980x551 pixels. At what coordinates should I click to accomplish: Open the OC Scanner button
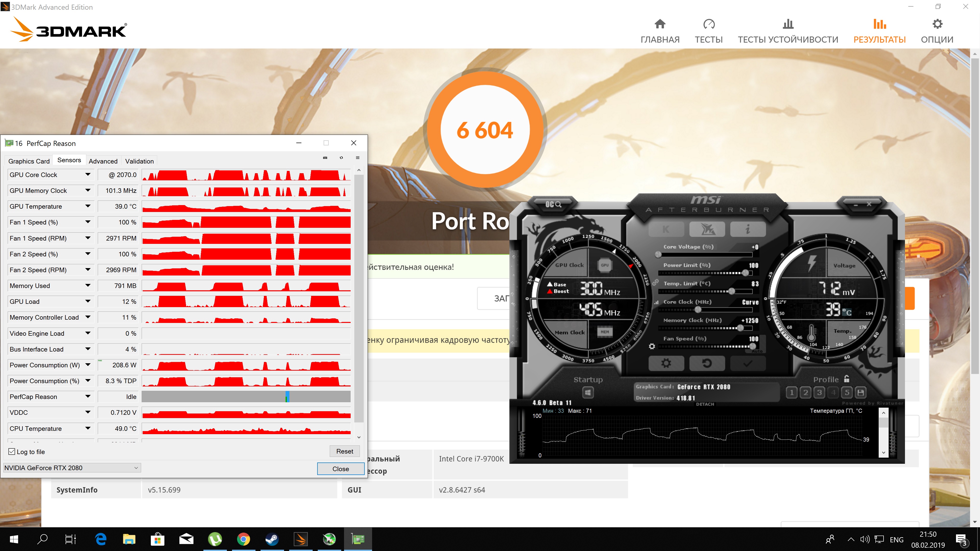click(553, 204)
